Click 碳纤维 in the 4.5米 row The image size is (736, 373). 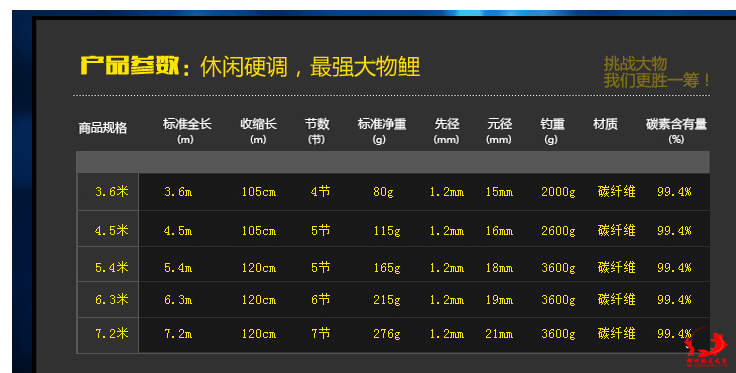[617, 230]
